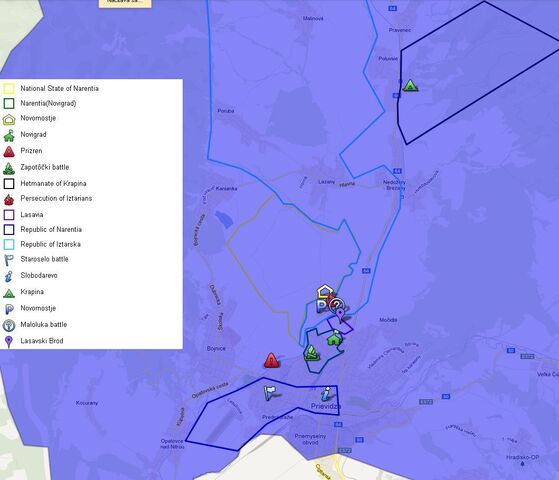Click the purple Lasavski Brod pin on map
The height and width of the screenshot is (480, 559).
(x=340, y=316)
